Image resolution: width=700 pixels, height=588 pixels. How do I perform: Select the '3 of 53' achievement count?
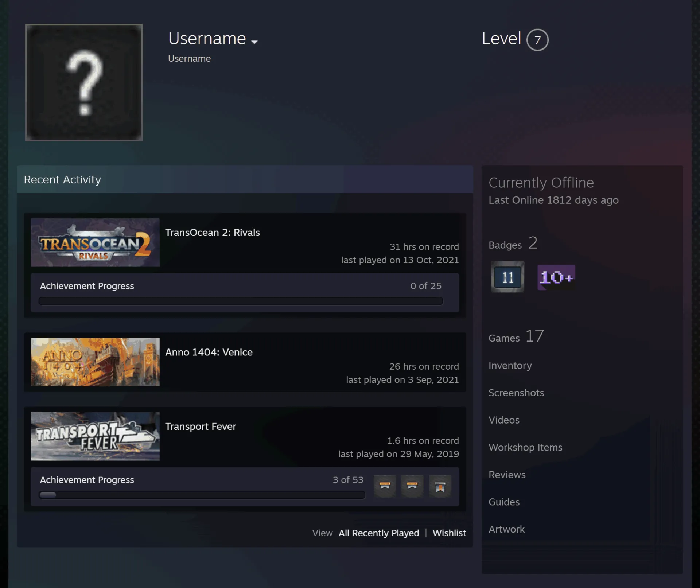348,480
